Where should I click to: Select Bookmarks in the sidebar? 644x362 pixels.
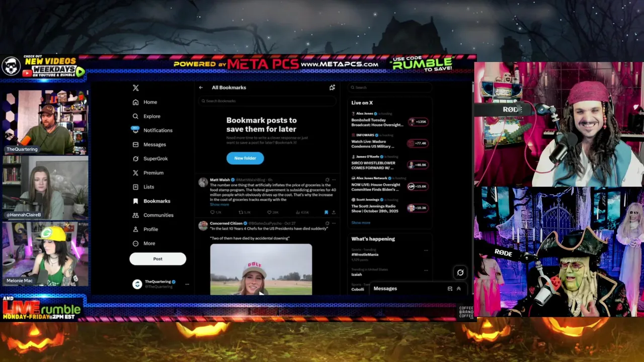pyautogui.click(x=151, y=201)
